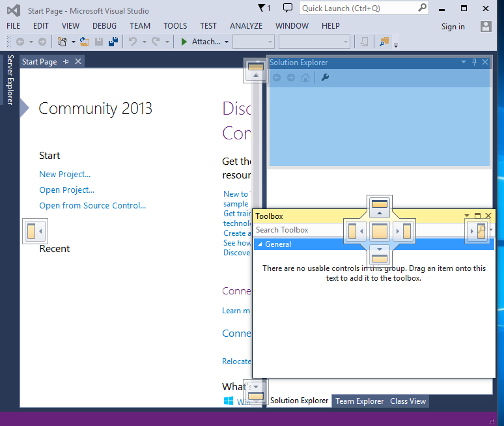Screen dimensions: 504x426
Task: Click the account avatar icon
Action: (486, 26)
